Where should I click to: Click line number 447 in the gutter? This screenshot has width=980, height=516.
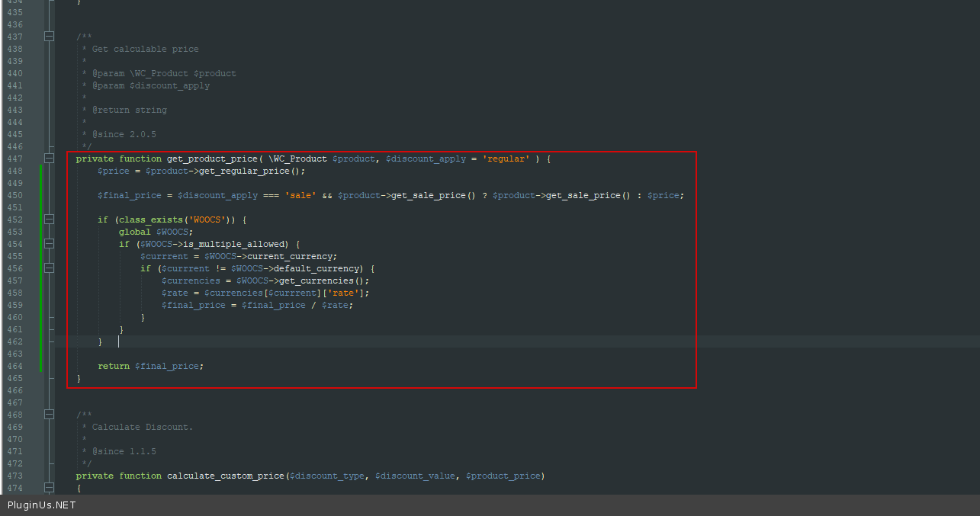click(14, 159)
